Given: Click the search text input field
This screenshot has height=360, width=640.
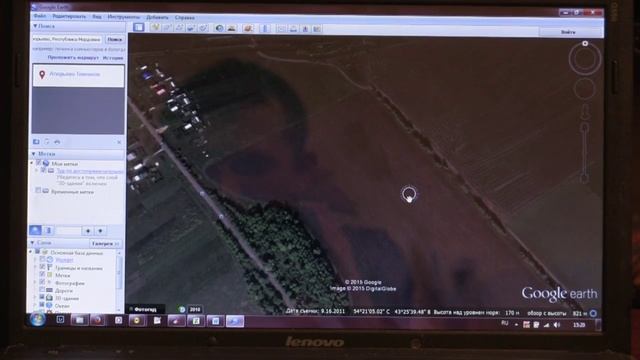Looking at the screenshot, I should (67, 40).
